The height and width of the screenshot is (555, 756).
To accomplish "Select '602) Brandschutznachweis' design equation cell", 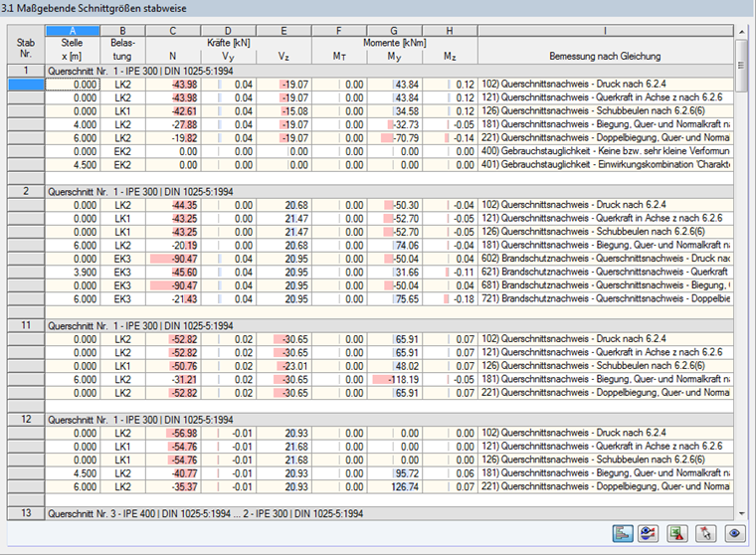I will [x=606, y=259].
